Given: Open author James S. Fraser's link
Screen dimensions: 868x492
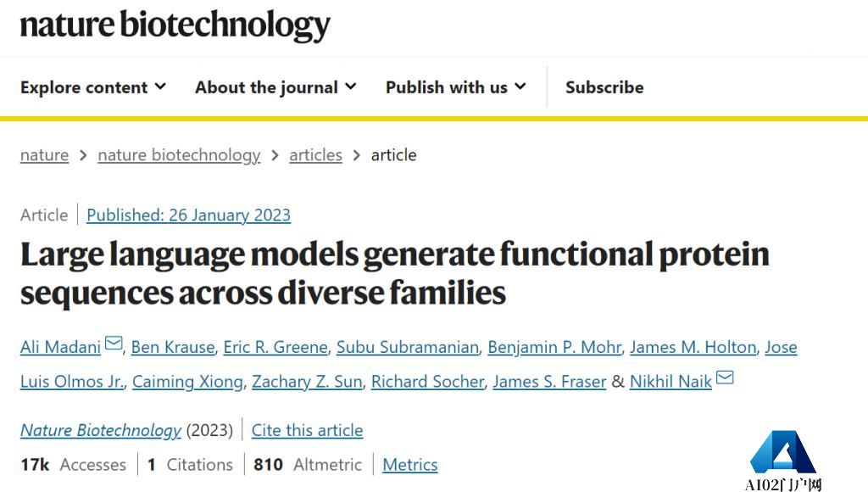Looking at the screenshot, I should [x=549, y=381].
